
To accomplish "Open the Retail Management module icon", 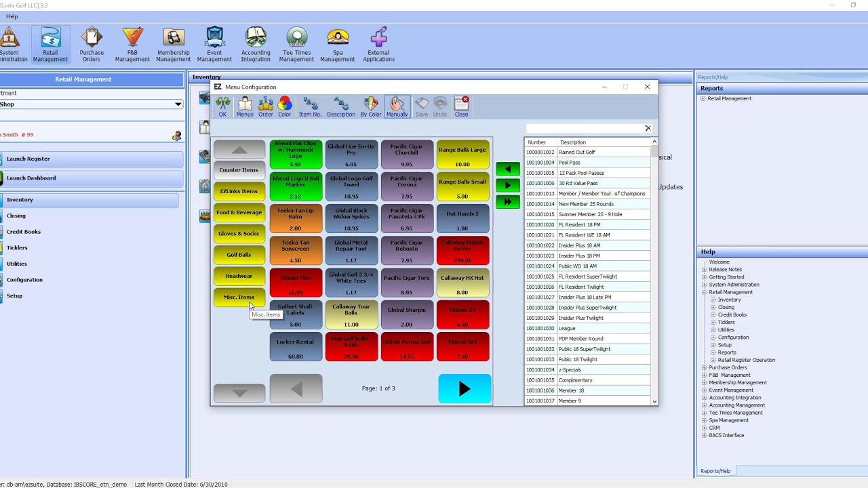I will [x=50, y=45].
